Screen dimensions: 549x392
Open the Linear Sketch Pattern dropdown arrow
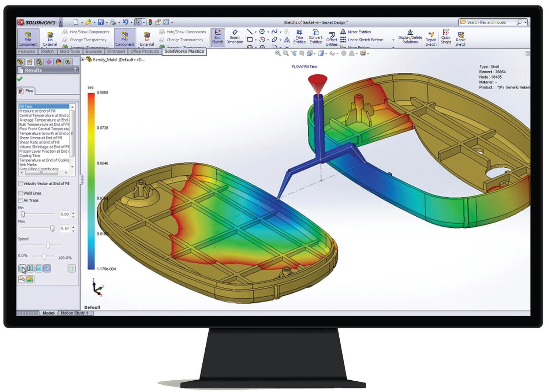click(393, 40)
